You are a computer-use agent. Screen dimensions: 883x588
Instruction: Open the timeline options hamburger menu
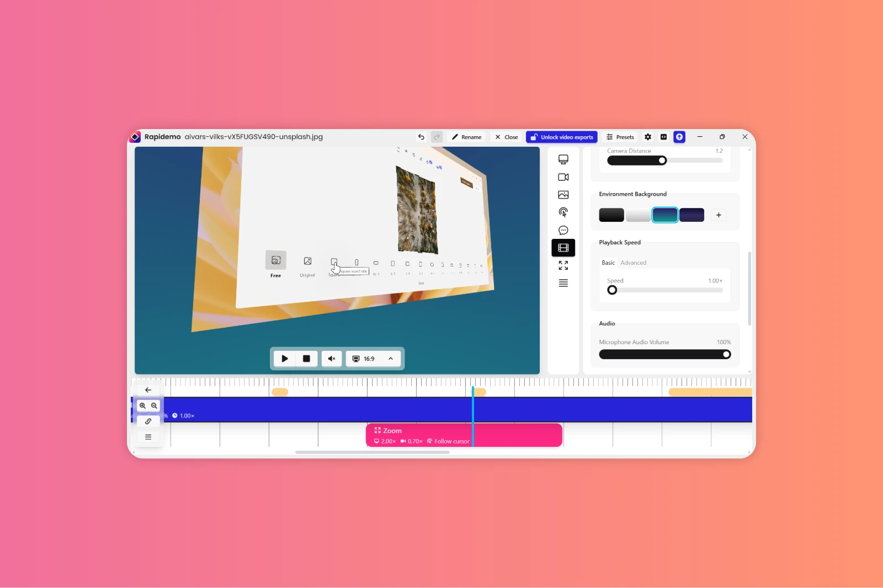point(148,437)
